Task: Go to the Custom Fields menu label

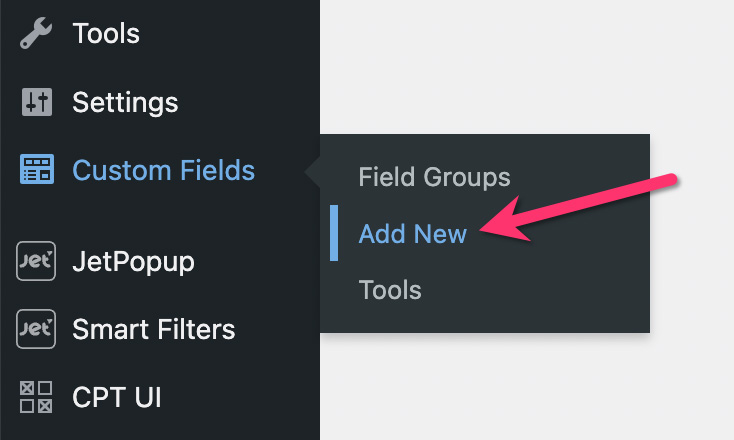Action: tap(163, 170)
